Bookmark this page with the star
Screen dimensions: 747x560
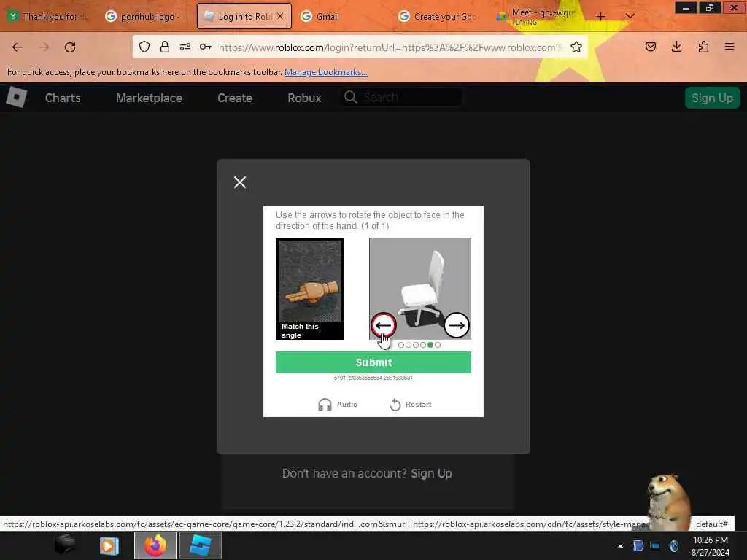point(576,47)
